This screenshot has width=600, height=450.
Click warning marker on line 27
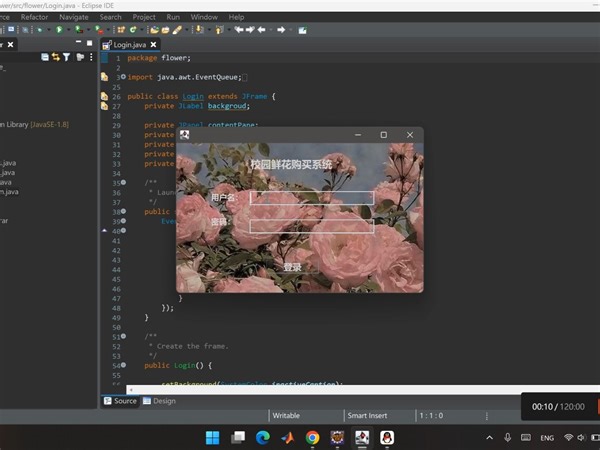coord(104,106)
